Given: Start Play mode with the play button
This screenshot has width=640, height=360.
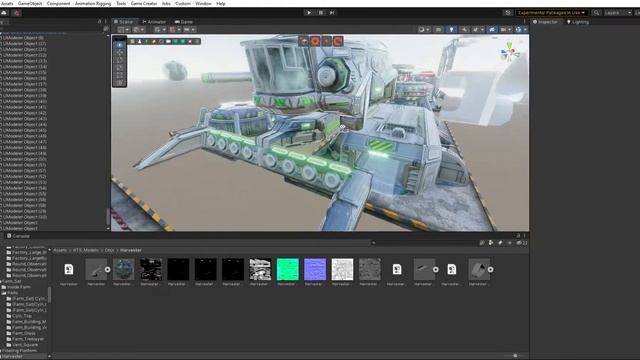Looking at the screenshot, I should coord(309,13).
